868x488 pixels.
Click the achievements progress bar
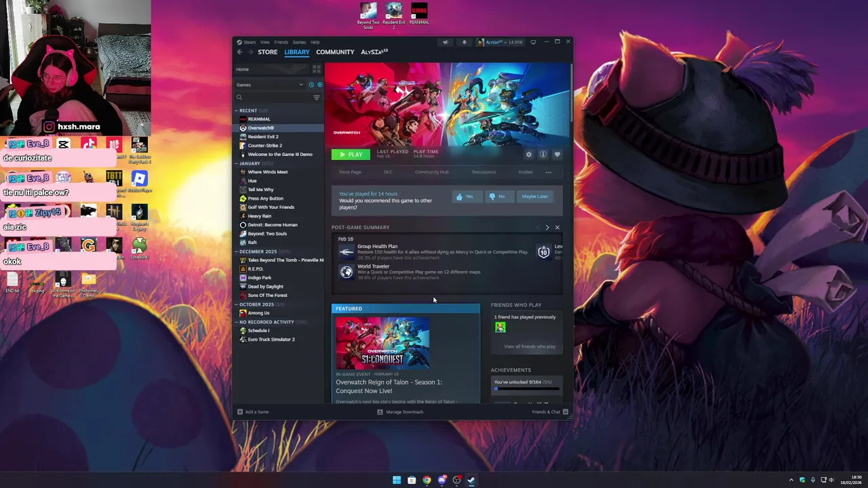point(527,389)
